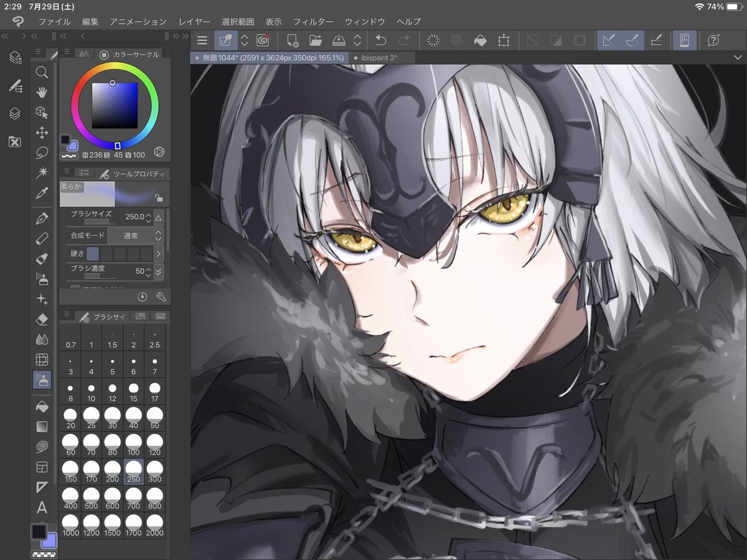Select the Gradient tool

[42, 426]
